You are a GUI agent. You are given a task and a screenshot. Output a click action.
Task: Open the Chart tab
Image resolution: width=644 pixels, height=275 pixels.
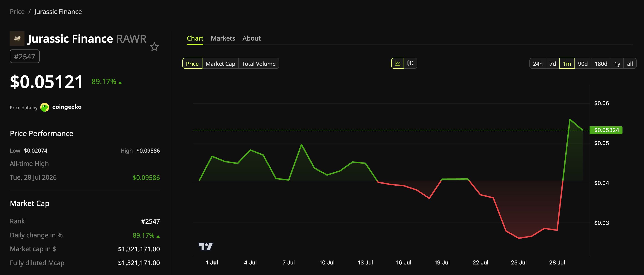point(195,38)
